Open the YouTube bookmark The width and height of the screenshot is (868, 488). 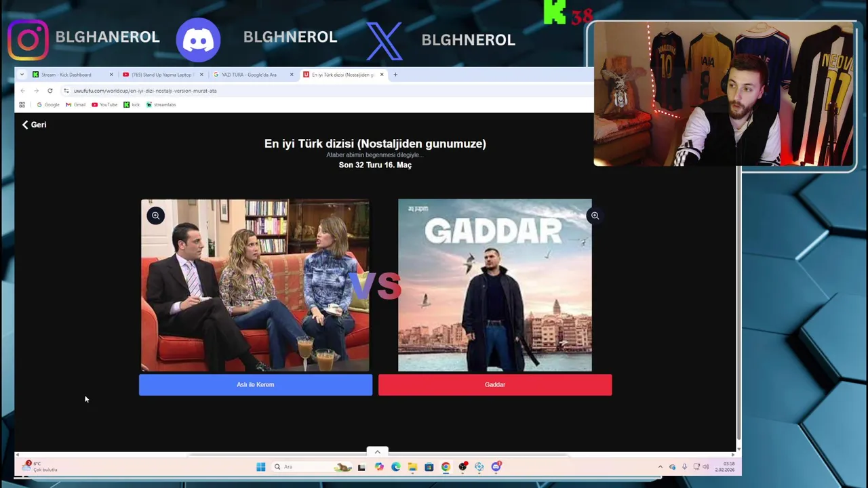tap(104, 104)
